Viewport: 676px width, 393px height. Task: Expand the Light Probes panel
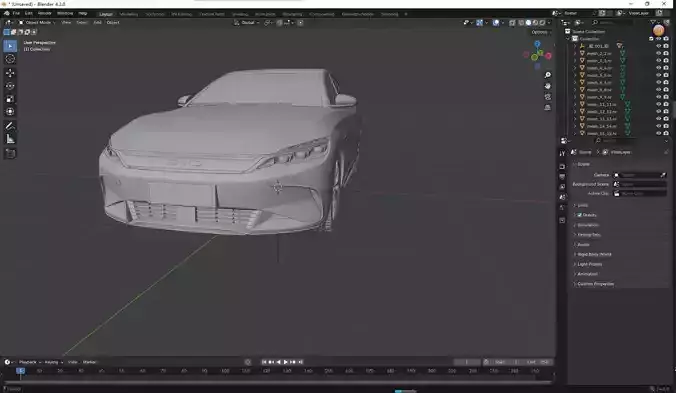click(588, 264)
